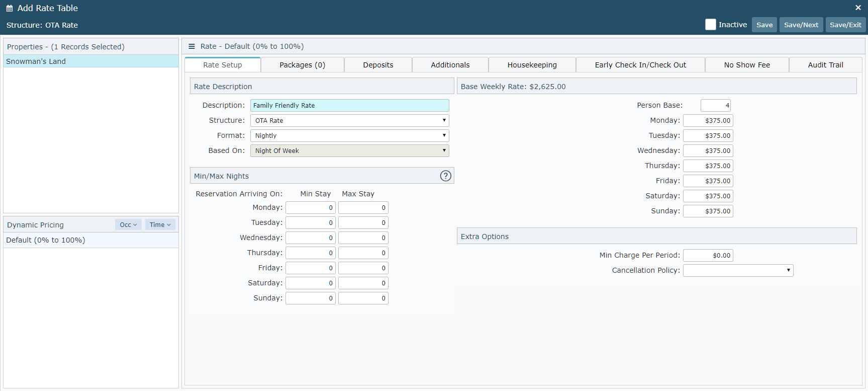Click the Sunday Max Stay field

coord(363,298)
